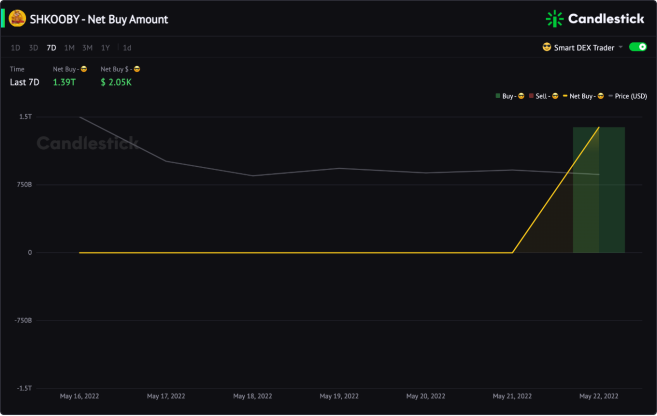Screen dimensions: 657x416
Task: Click the Net Buy line peak point
Action: click(x=599, y=127)
